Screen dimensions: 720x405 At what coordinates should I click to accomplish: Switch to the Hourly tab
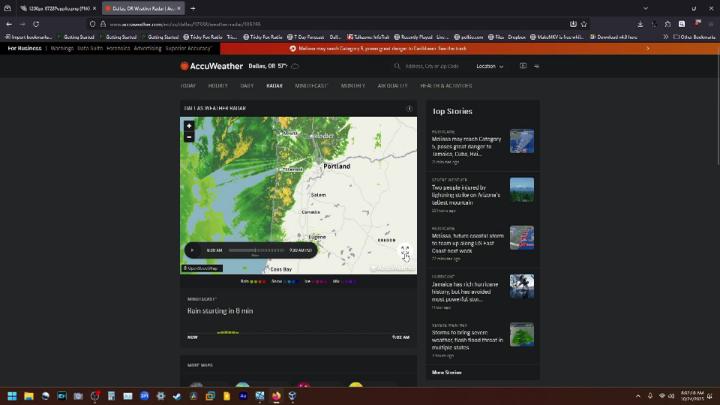click(x=217, y=86)
